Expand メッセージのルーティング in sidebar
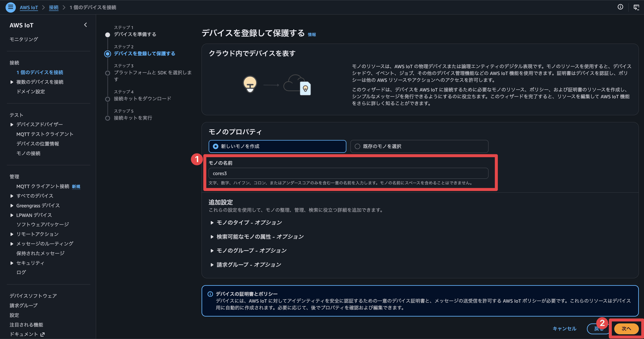 (x=12, y=244)
